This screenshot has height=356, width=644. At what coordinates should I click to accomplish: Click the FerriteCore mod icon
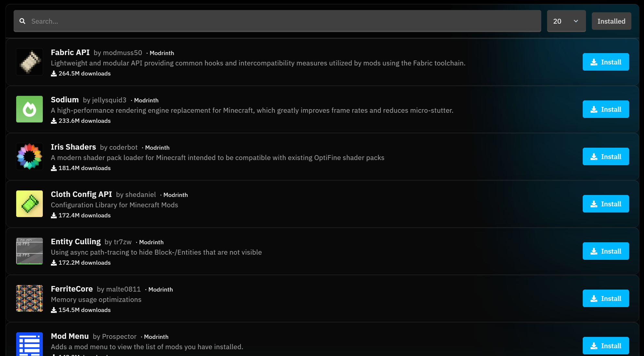click(x=29, y=298)
